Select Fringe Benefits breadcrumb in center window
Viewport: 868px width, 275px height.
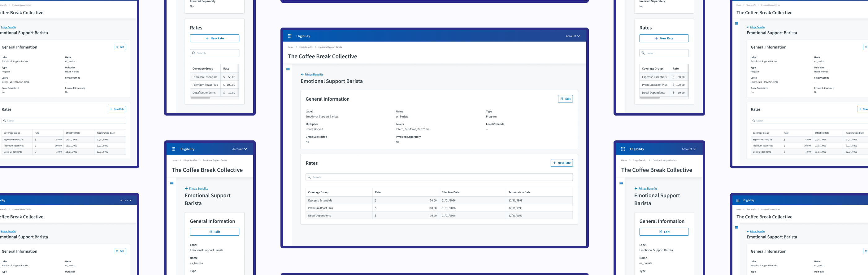tap(306, 47)
